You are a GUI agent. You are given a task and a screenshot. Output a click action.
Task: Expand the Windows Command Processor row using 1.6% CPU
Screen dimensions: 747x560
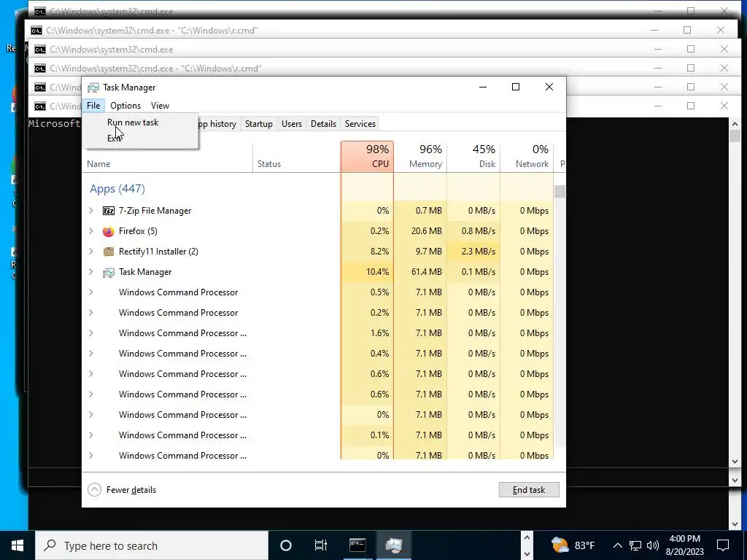91,333
